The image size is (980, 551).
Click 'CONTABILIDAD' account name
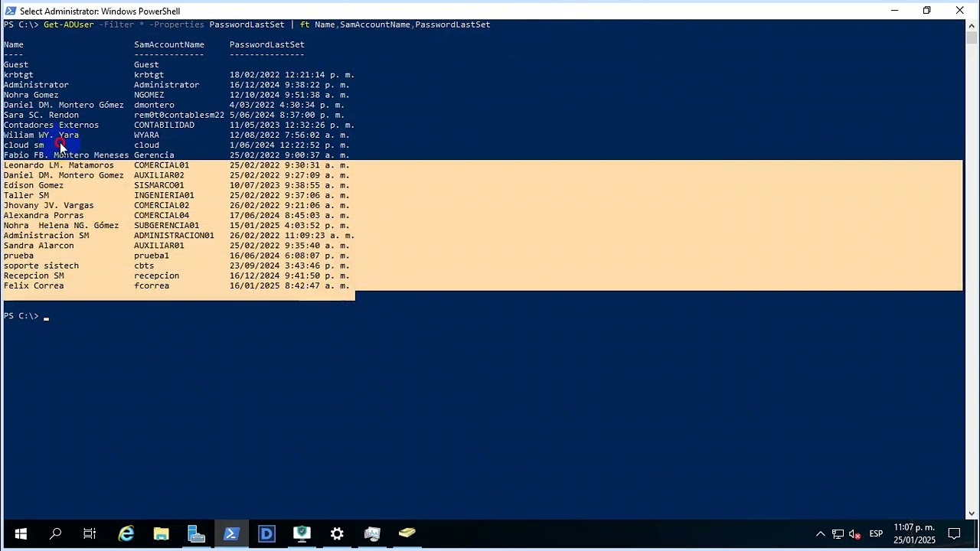pos(164,125)
